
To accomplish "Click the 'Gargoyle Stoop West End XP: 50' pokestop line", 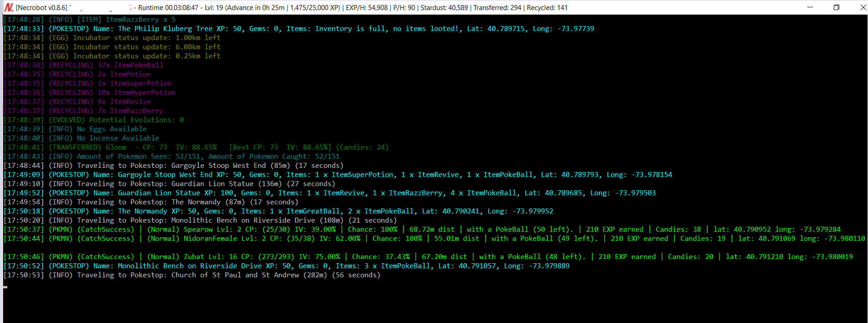I will [x=338, y=175].
